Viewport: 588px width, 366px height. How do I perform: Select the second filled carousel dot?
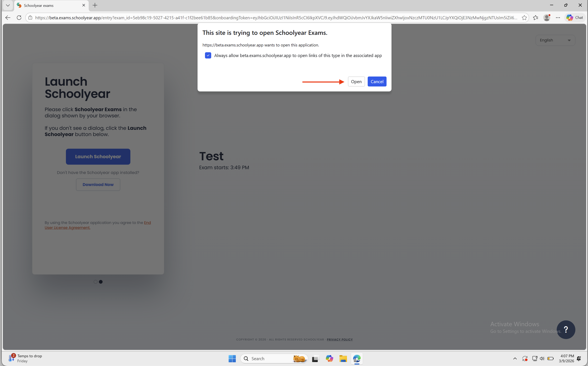[x=101, y=282]
